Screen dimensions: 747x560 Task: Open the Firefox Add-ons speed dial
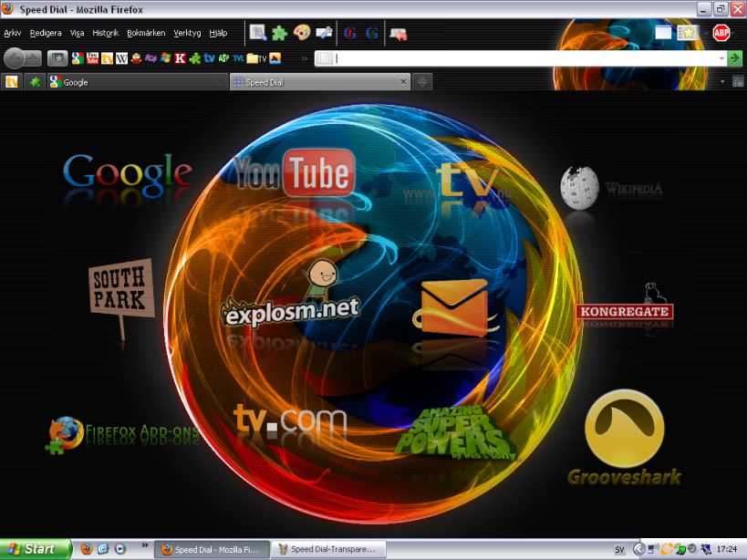[122, 435]
